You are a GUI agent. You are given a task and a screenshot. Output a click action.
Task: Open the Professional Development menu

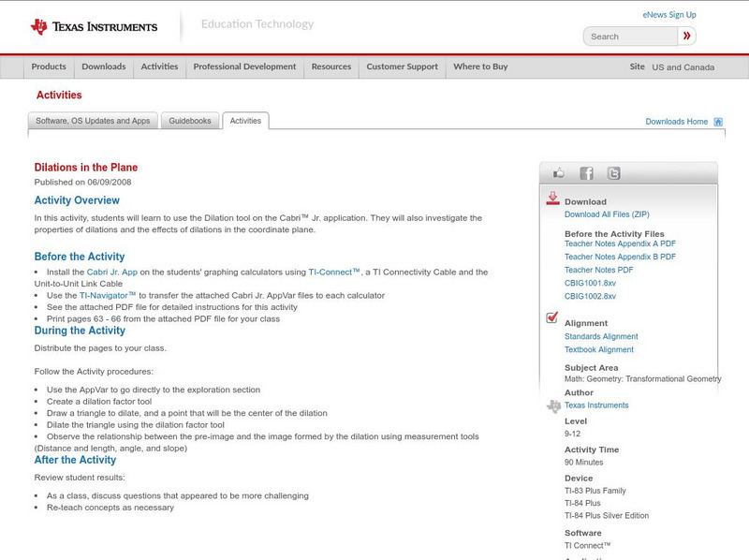244,66
